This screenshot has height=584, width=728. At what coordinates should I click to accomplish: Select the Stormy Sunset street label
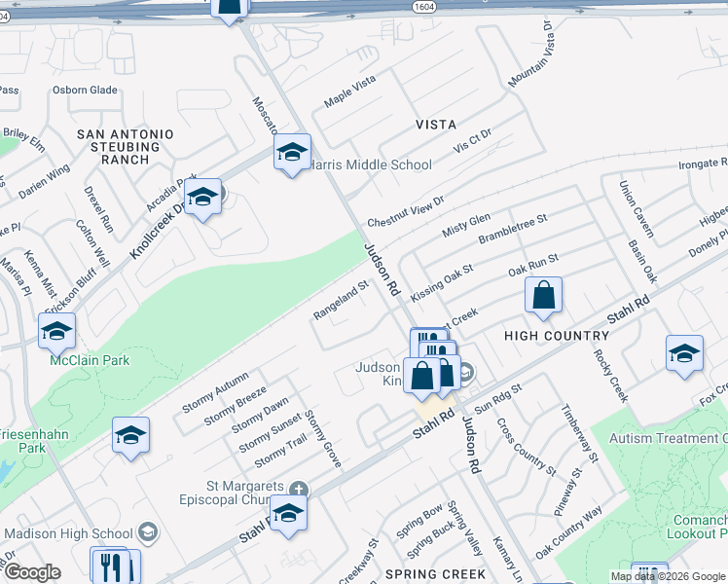270,434
